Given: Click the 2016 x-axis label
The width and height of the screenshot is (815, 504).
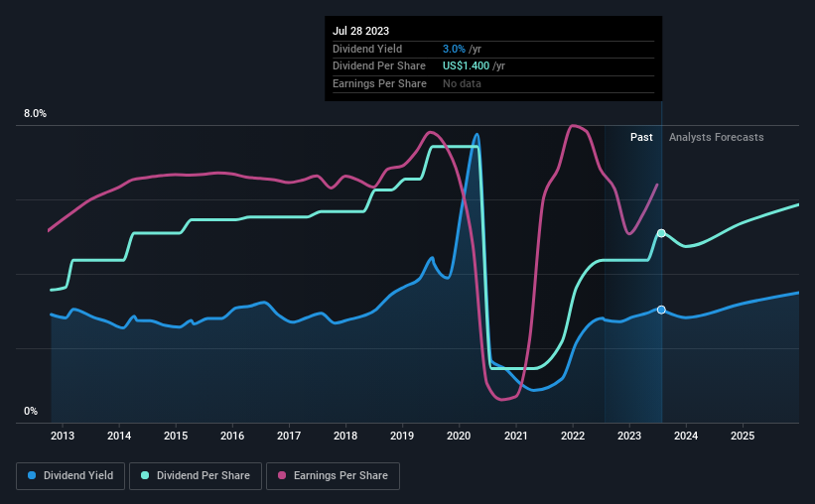Looking at the screenshot, I should point(232,436).
